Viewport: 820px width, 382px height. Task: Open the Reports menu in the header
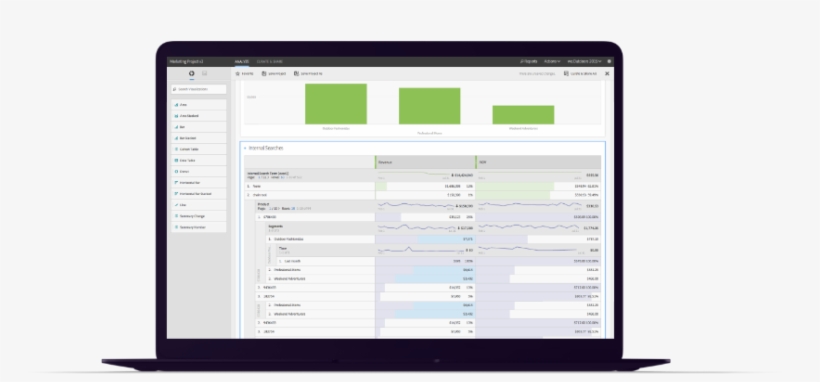(x=528, y=61)
